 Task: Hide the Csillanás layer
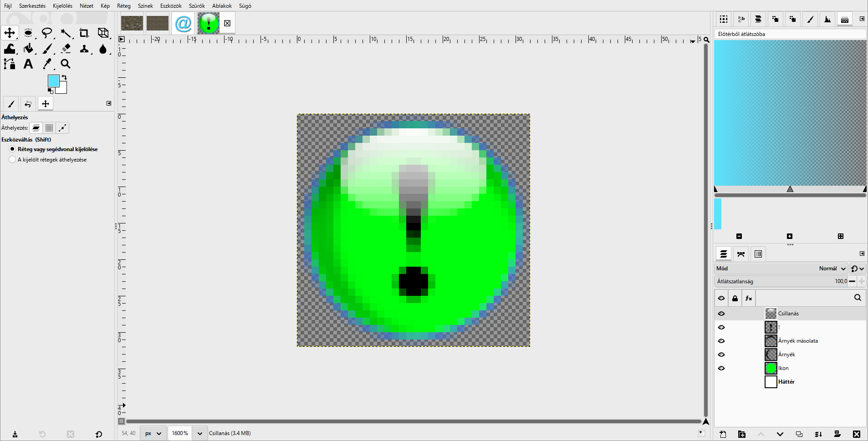coord(721,314)
